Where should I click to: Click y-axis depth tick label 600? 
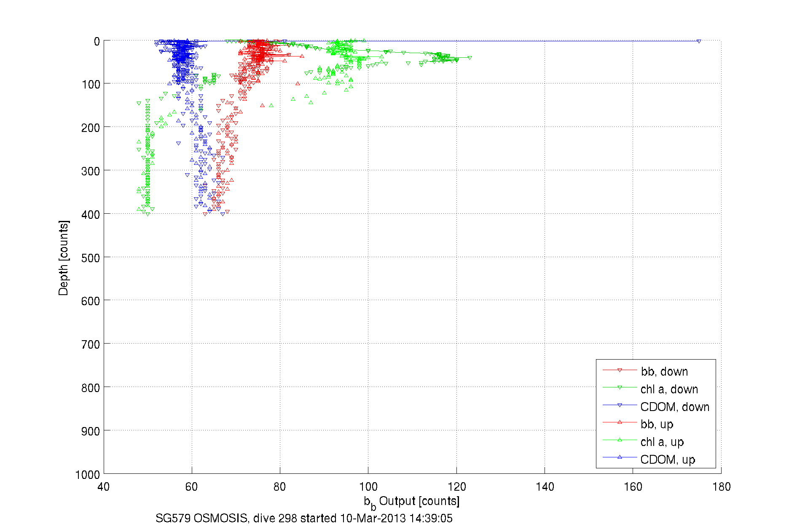tap(91, 301)
